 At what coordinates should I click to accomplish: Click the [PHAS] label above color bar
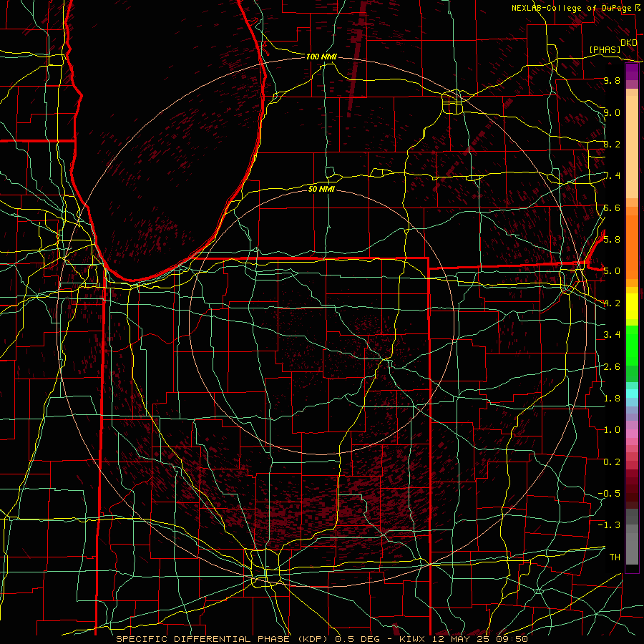pyautogui.click(x=605, y=49)
